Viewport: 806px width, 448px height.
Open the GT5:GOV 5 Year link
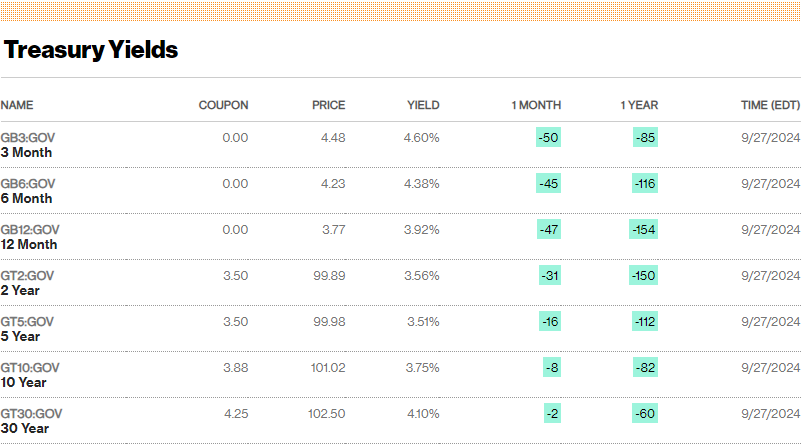point(27,329)
